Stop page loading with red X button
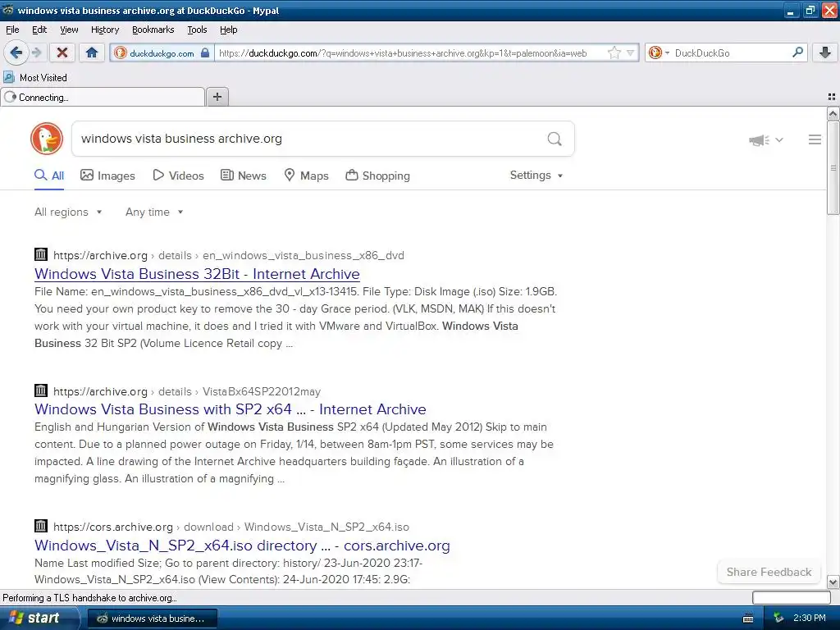The image size is (840, 630). pos(62,52)
